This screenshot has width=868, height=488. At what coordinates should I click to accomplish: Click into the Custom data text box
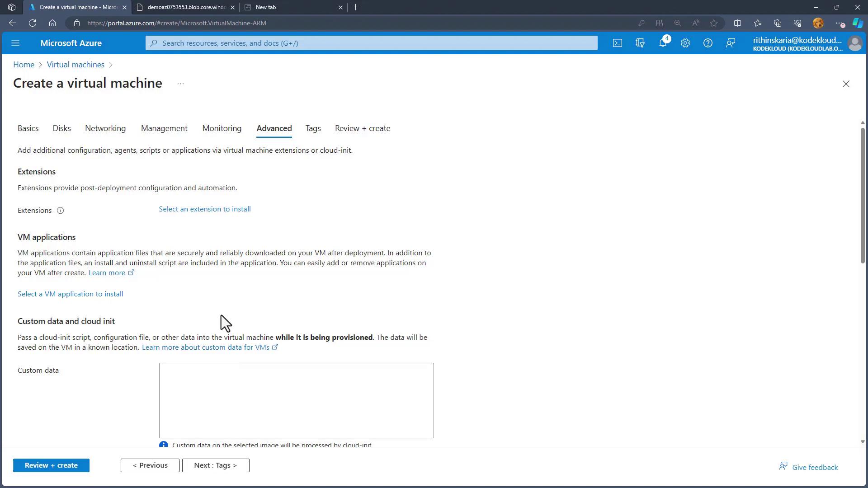pos(296,400)
